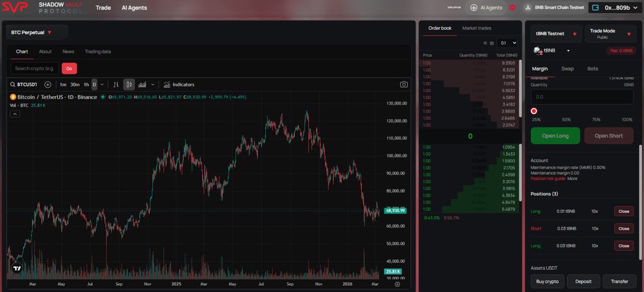Click the Quantity tBNB input field
This screenshot has width=644, height=292.
tap(582, 97)
